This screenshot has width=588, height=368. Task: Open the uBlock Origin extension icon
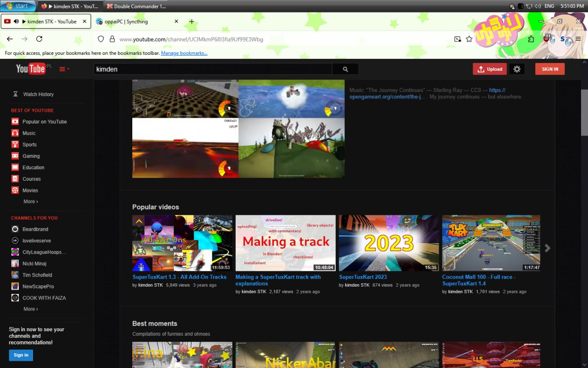[547, 39]
